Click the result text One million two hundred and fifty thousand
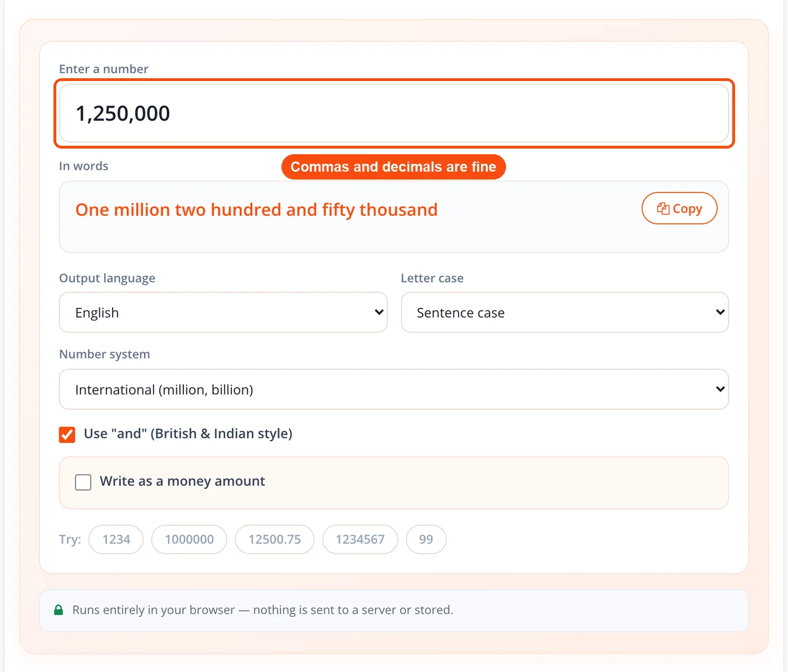The image size is (788, 672). coord(257,210)
